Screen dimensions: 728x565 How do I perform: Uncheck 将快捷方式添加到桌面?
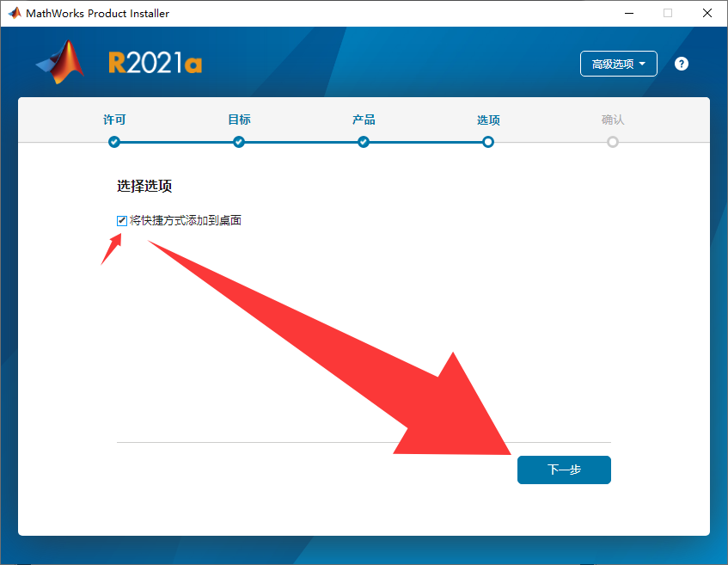click(x=121, y=220)
